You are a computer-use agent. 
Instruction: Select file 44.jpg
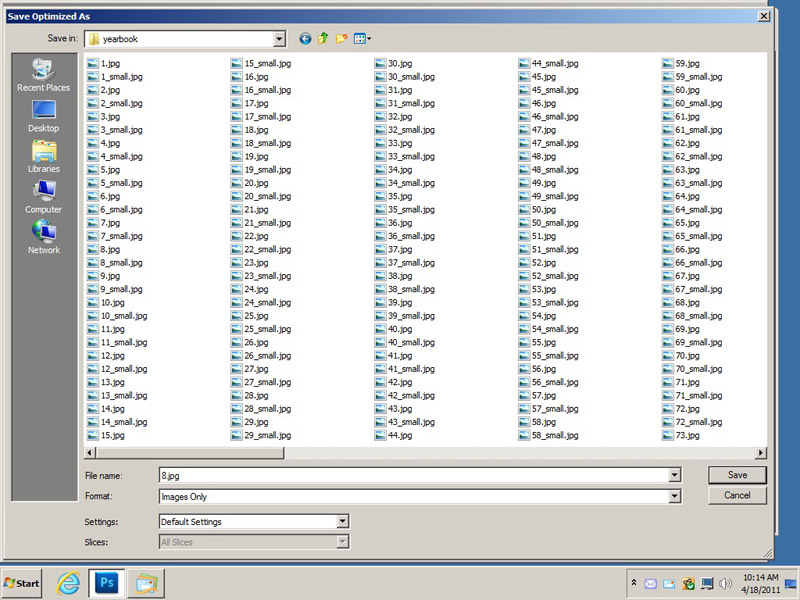pos(393,435)
